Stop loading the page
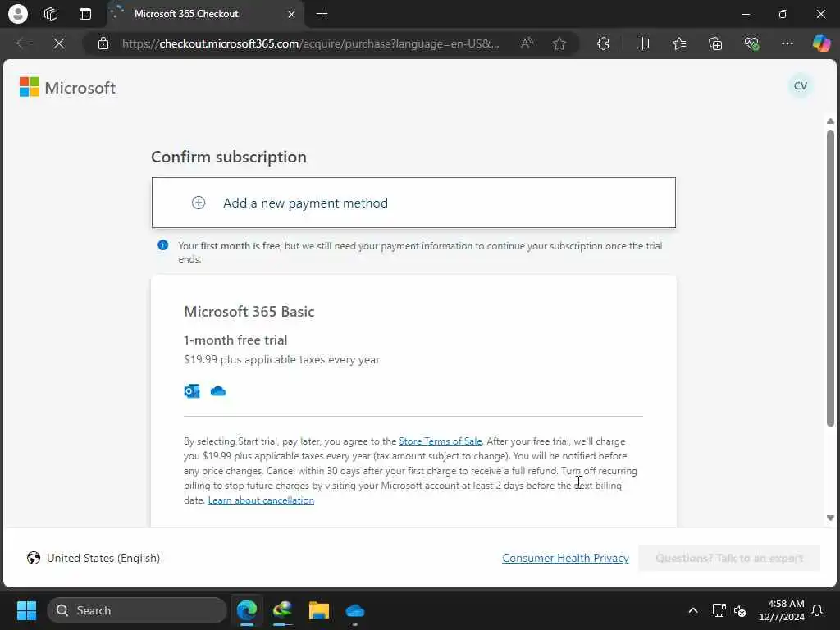840x630 pixels. (59, 43)
